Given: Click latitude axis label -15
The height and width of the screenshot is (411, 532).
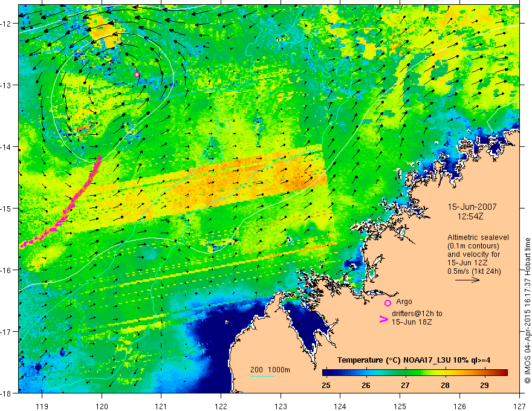Looking at the screenshot, I should (x=7, y=208).
